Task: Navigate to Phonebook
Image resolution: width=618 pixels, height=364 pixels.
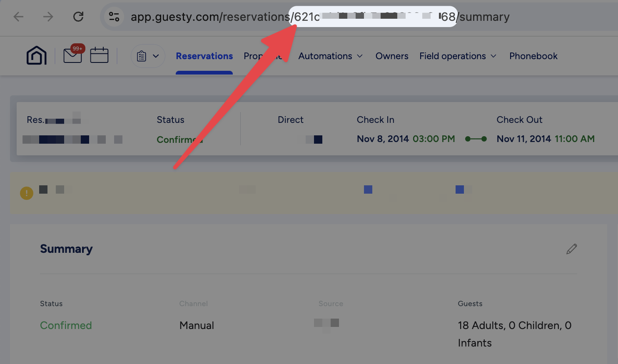Action: 533,56
